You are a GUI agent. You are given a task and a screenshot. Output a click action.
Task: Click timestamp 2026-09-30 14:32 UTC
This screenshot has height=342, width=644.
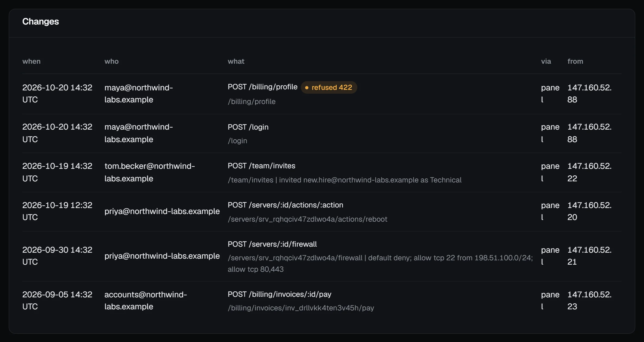coord(57,256)
